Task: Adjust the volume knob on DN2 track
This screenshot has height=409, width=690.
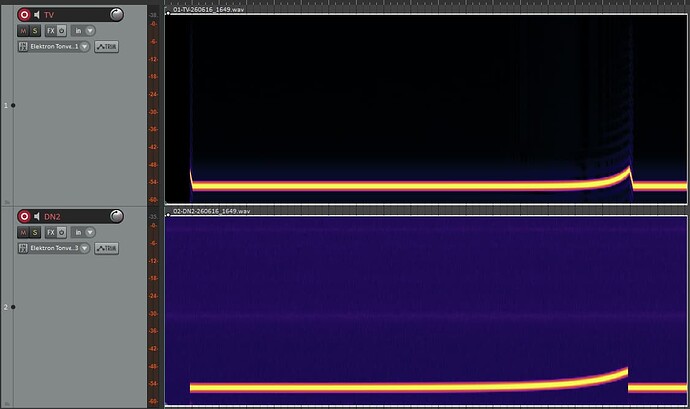Action: (117, 216)
